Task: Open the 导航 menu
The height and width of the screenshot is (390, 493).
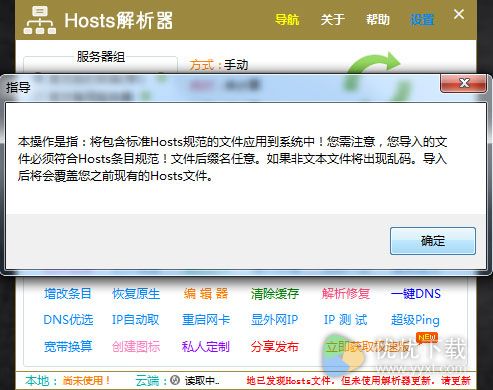Action: (287, 20)
